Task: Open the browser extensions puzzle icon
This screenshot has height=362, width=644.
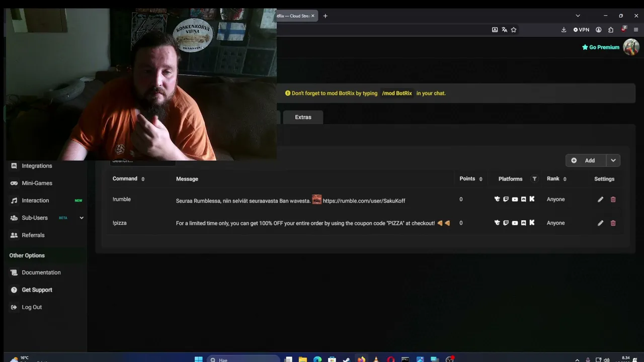Action: coord(610,30)
